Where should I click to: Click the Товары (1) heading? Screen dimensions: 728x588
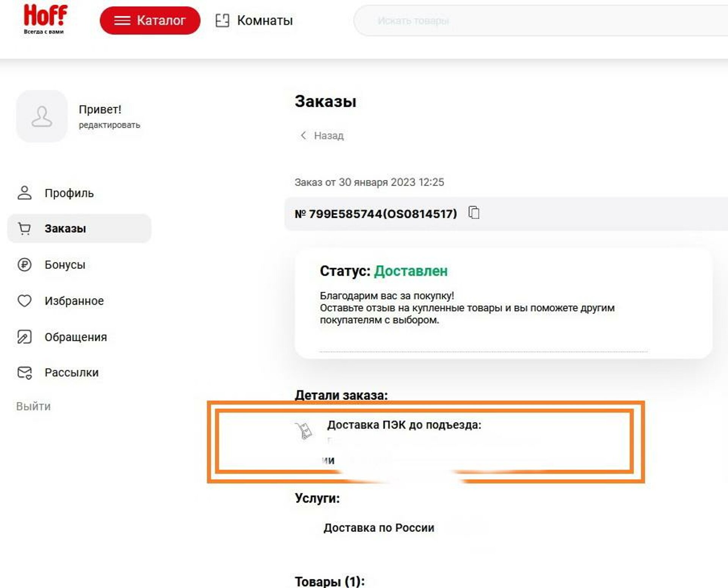click(x=329, y=581)
